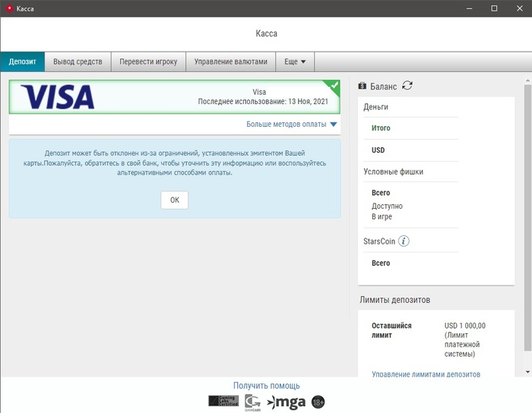This screenshot has height=413, width=532.
Task: Open the GamCare logo link
Action: (252, 402)
